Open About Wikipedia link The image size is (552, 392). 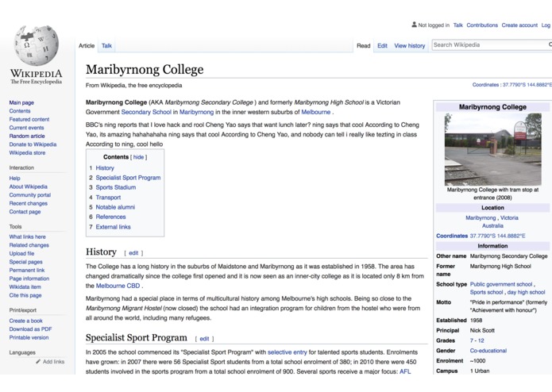click(x=28, y=186)
